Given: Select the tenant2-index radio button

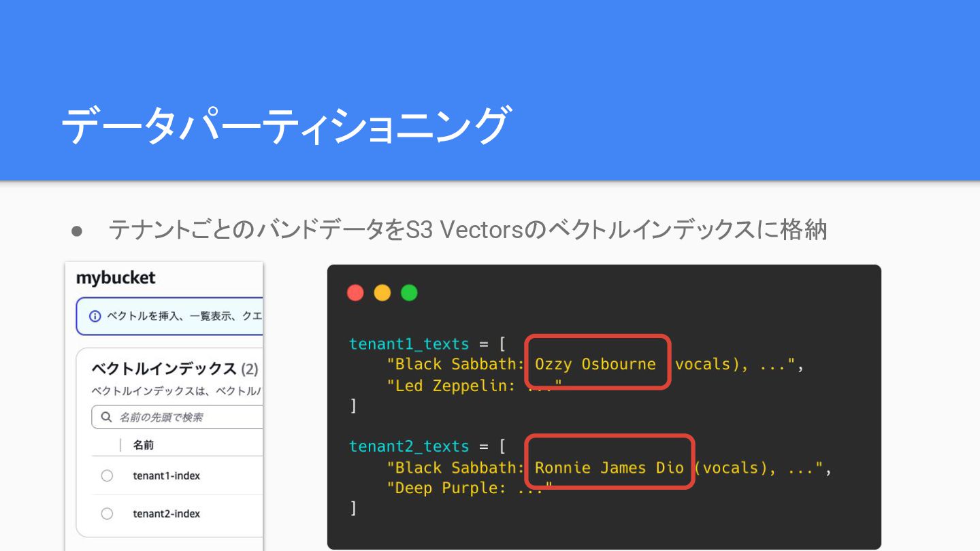Looking at the screenshot, I should 107,514.
